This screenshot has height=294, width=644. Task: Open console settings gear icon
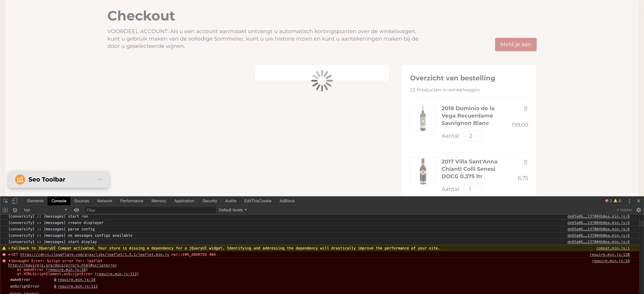point(638,210)
